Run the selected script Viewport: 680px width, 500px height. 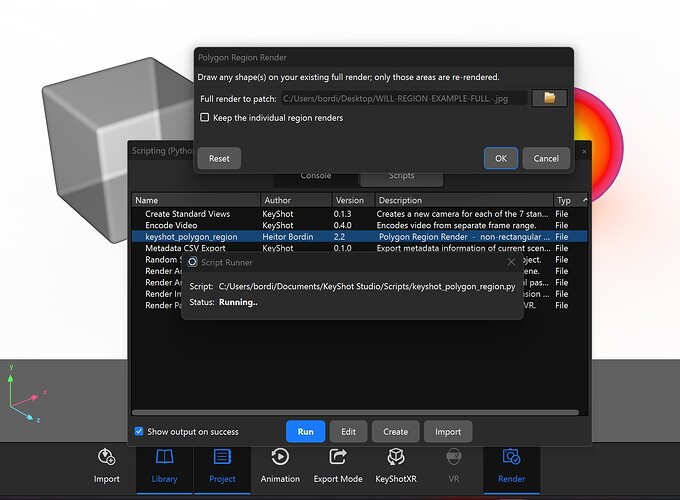[305, 431]
